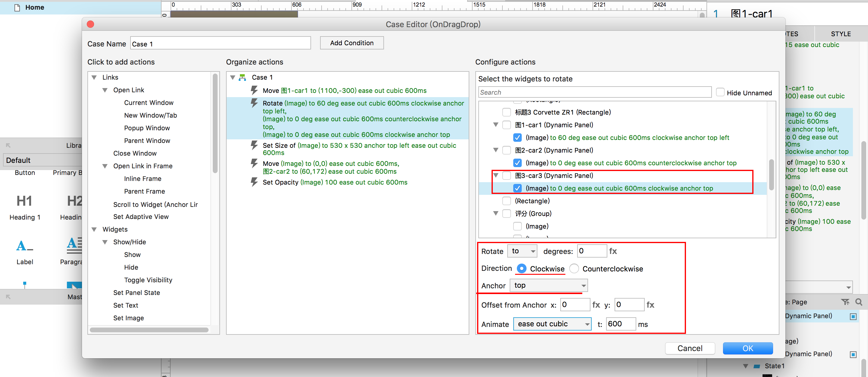Screen dimensions: 868x377
Task: Enable the Hide Unnamed checkbox
Action: coord(720,92)
